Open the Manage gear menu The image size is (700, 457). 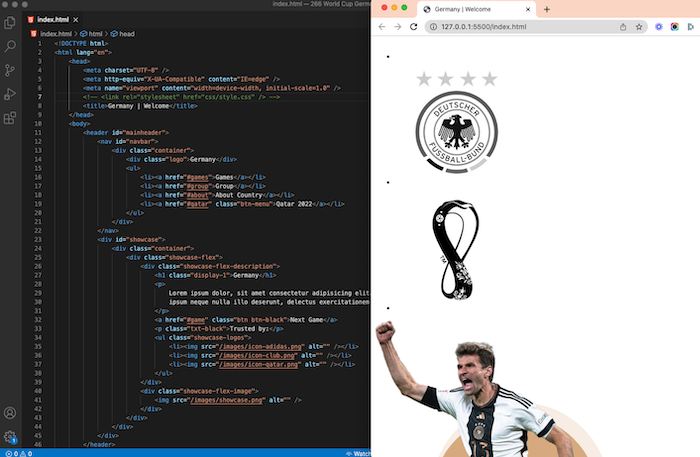[10, 436]
